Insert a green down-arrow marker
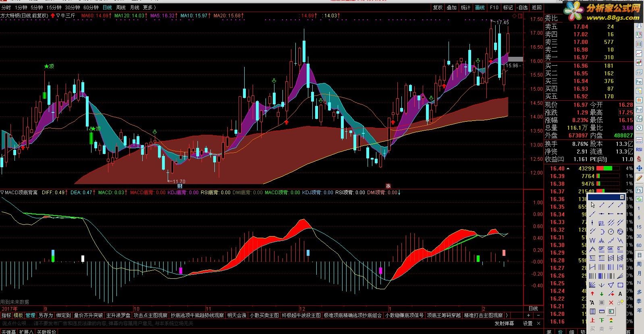This screenshot has width=644, height=334. (602, 294)
